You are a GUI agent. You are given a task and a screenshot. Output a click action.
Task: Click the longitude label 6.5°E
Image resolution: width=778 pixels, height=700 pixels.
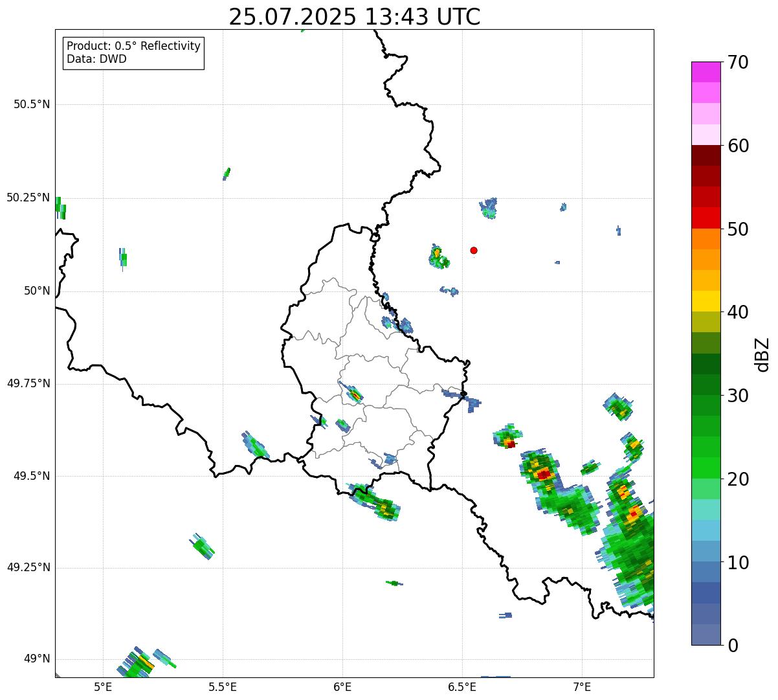pos(462,687)
